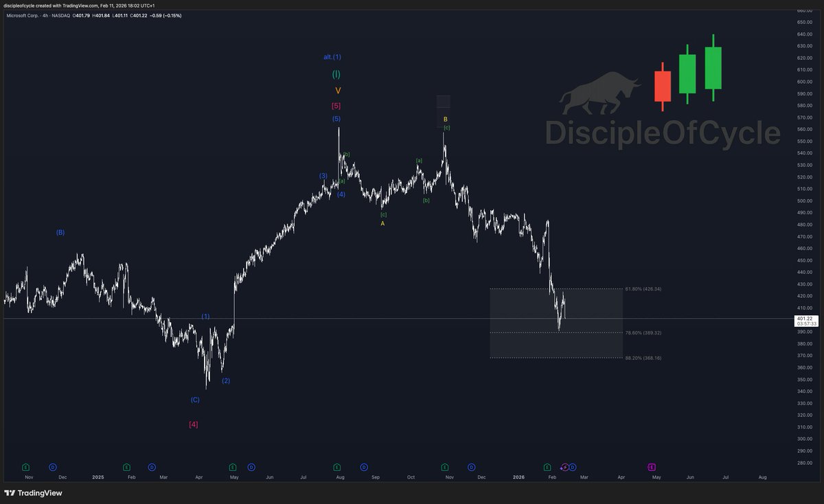
Task: Click the current price tag 401.22
Action: tap(805, 321)
